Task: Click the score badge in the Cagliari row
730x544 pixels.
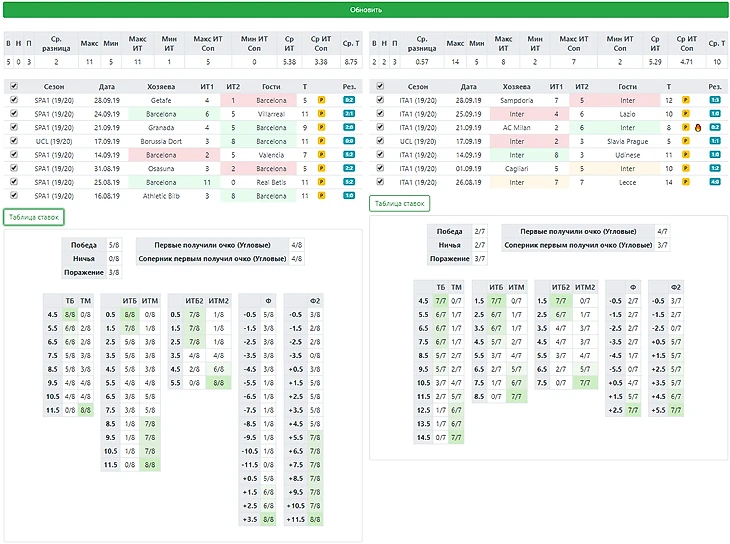Action: (715, 169)
